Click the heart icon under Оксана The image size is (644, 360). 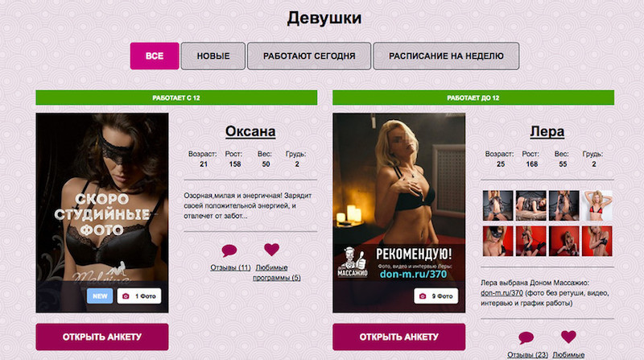pyautogui.click(x=271, y=249)
